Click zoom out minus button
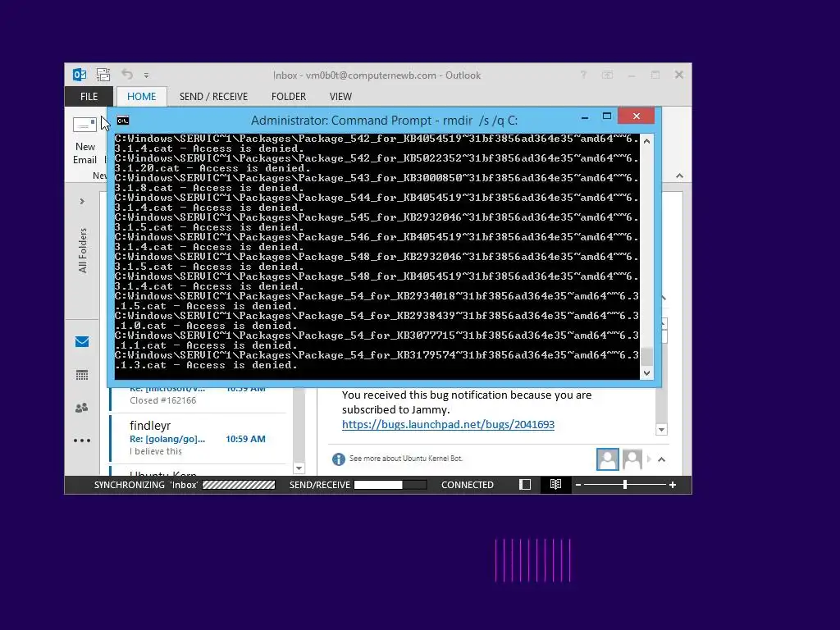Viewport: 840px width, 630px height. (578, 485)
